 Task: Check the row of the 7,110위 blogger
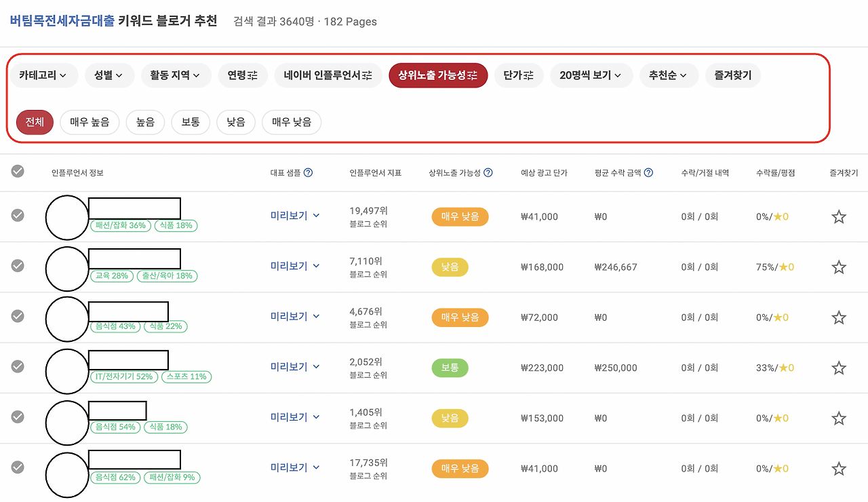pyautogui.click(x=18, y=266)
